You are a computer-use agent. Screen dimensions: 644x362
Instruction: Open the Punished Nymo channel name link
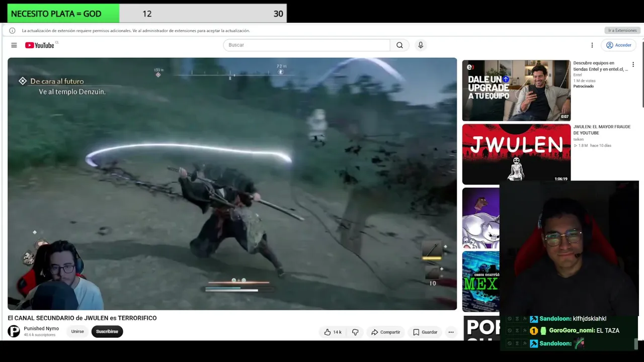tap(41, 329)
